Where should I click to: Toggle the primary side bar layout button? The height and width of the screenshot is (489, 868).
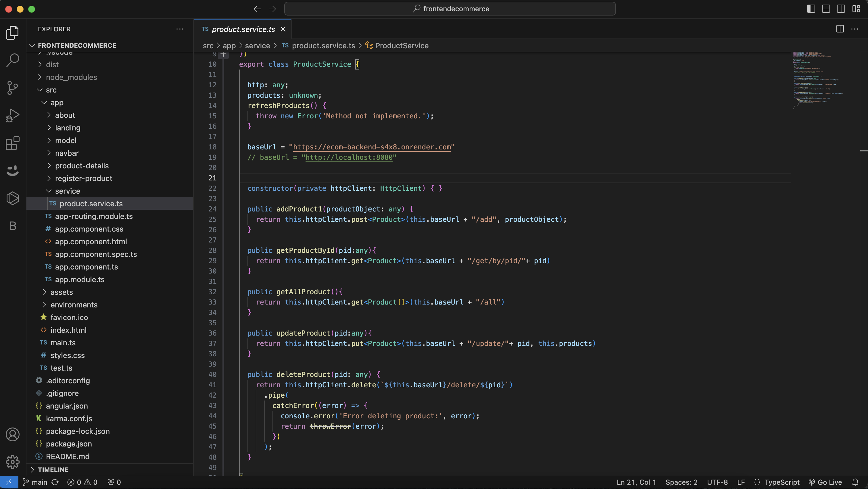click(x=811, y=9)
